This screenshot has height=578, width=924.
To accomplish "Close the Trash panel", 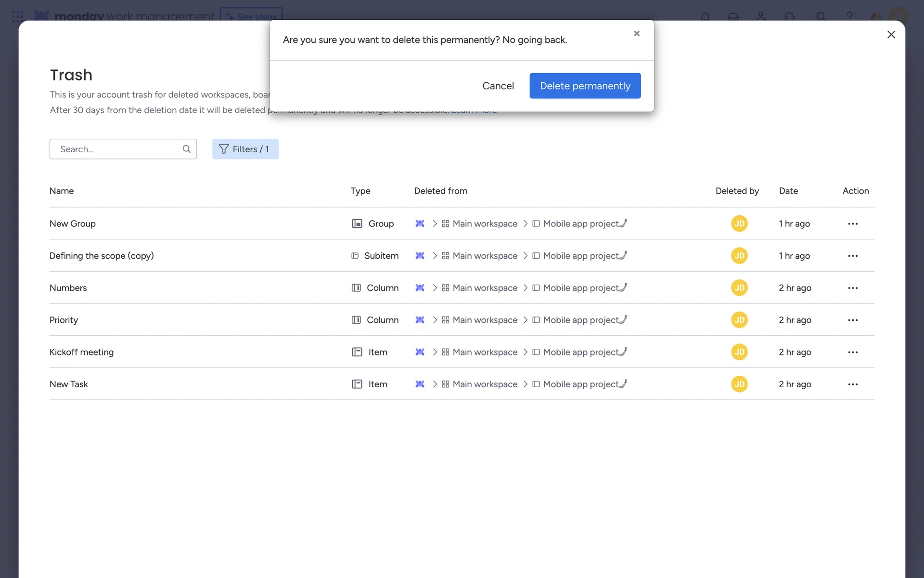I will coord(891,35).
